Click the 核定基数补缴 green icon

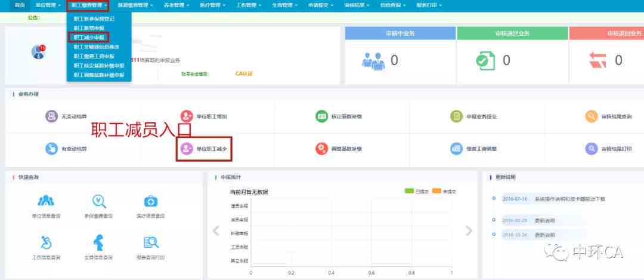321,116
